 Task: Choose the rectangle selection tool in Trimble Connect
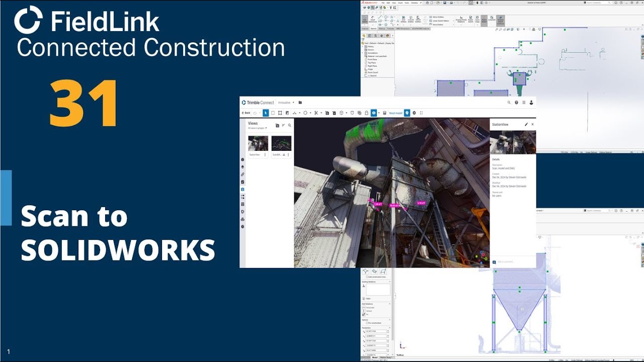click(273, 113)
